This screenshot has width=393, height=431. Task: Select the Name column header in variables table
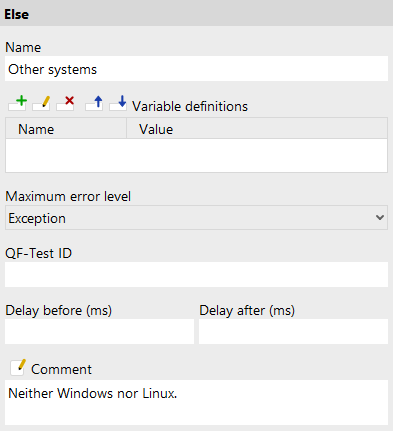click(x=66, y=129)
